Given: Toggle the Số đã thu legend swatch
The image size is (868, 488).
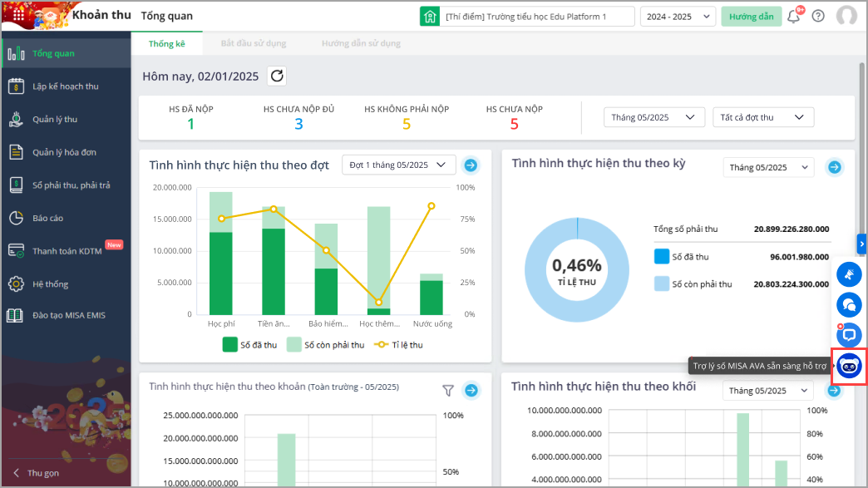Looking at the screenshot, I should point(229,345).
